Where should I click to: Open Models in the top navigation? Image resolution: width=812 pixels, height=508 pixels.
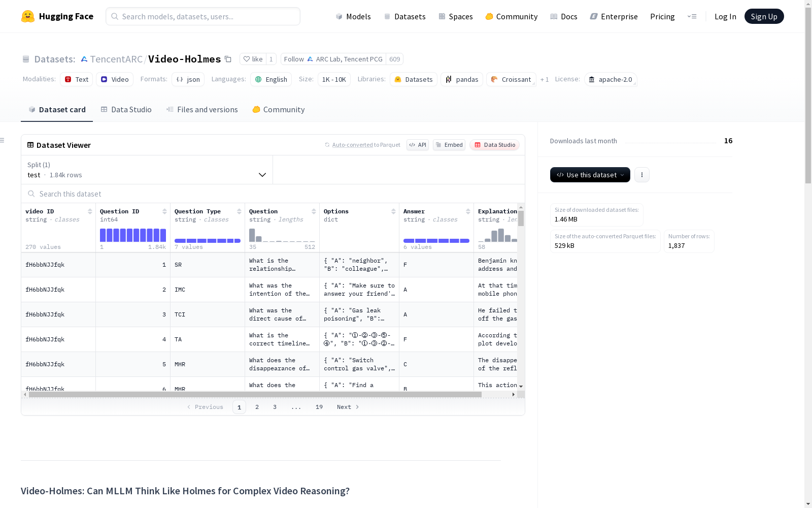(353, 16)
